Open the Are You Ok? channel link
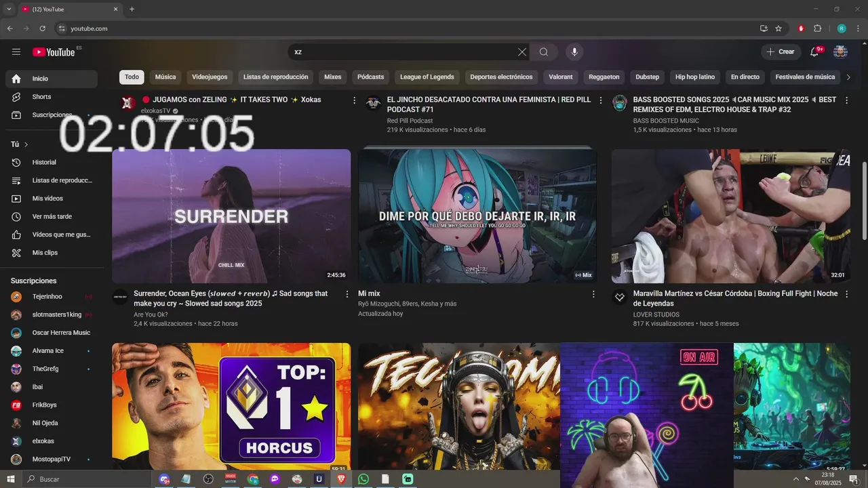 click(151, 314)
